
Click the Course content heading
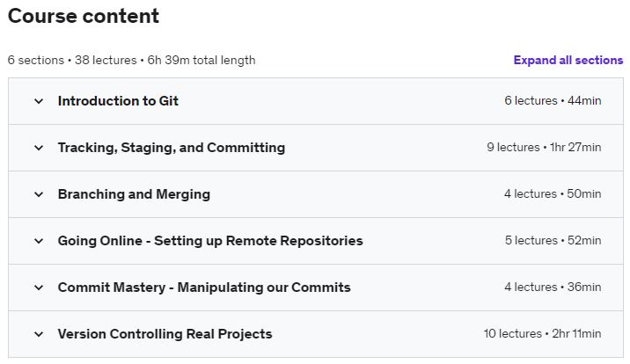[x=84, y=16]
